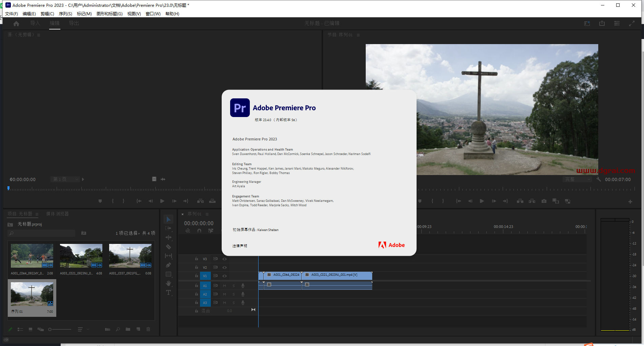Viewport: 644px width, 346px height.
Task: Select the Hand tool
Action: click(x=168, y=283)
